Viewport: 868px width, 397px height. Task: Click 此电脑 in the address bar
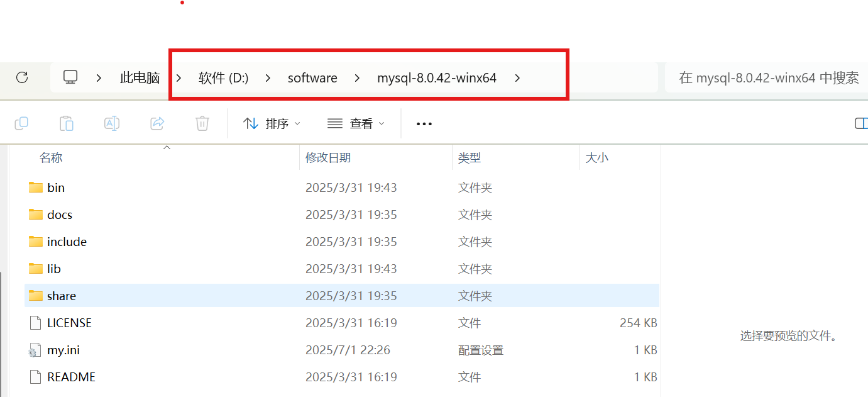[140, 78]
